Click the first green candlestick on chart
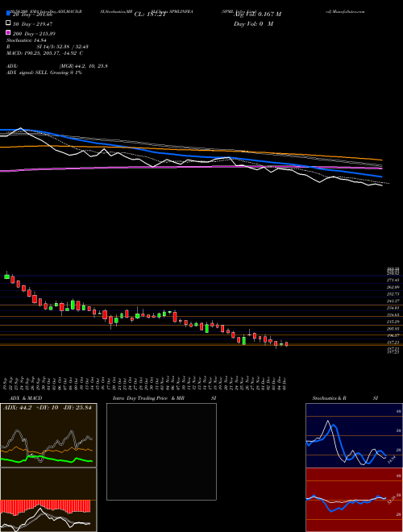This screenshot has height=532, width=403. tap(6, 276)
